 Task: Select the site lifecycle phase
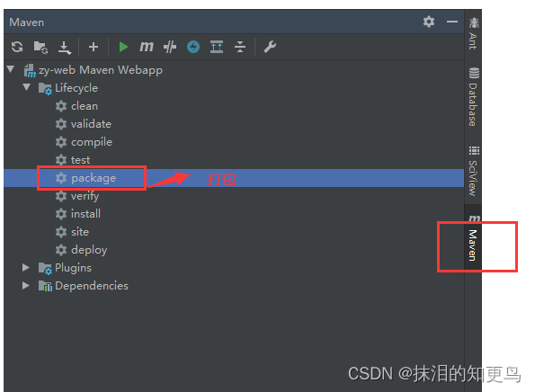click(x=80, y=232)
